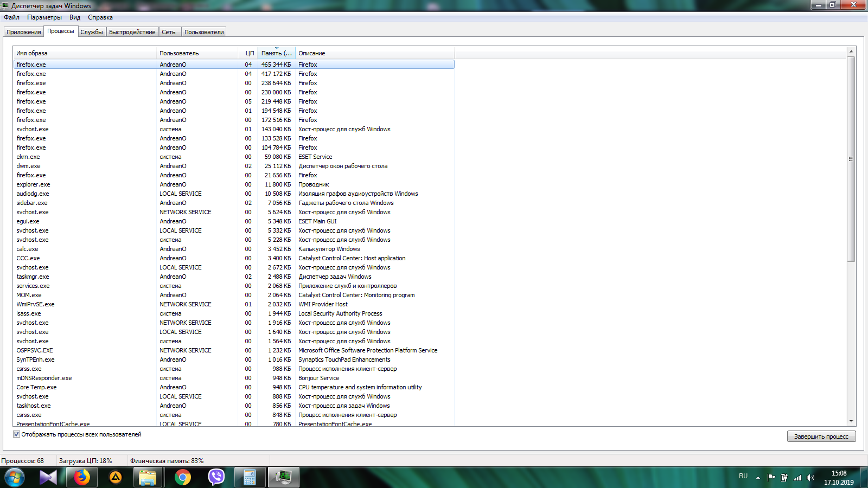
Task: Select the taskmgr.exe process row
Action: [234, 277]
